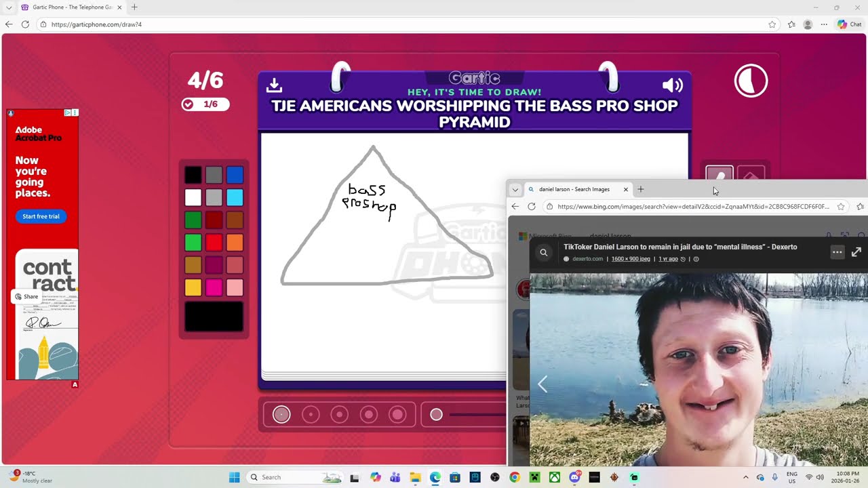
Task: Pick the white color swatch
Action: pyautogui.click(x=193, y=197)
